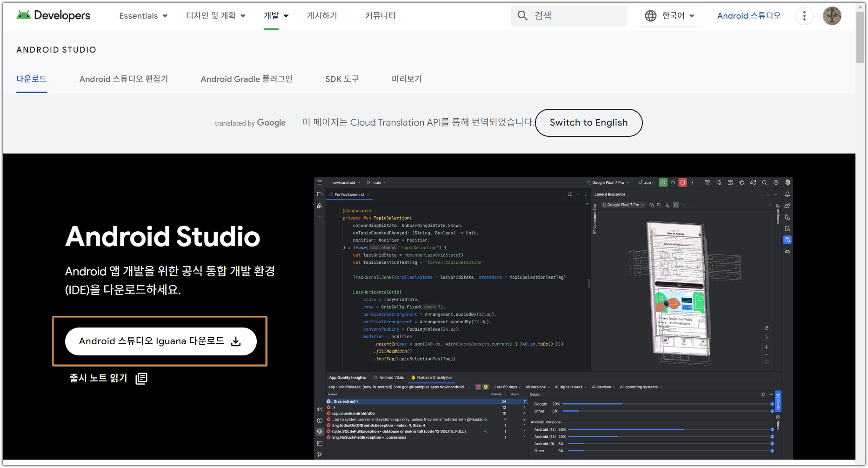Screen dimensions: 868x468
Task: Follow the Android 스튜디오 header link
Action: point(749,16)
